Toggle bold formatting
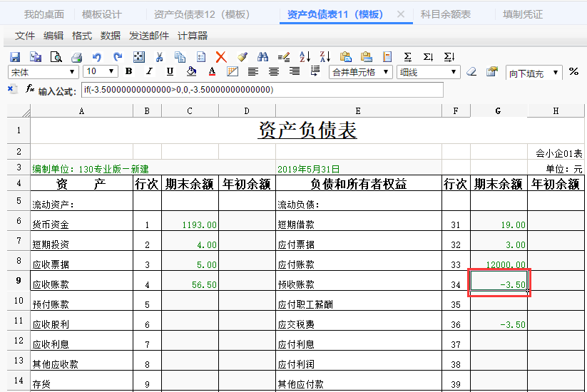587x392 pixels. (129, 72)
